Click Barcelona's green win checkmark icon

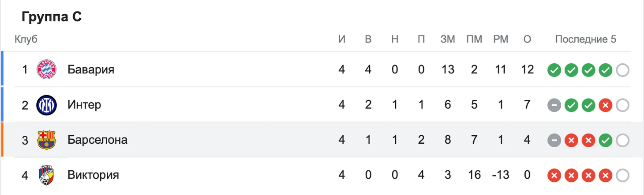tap(605, 141)
